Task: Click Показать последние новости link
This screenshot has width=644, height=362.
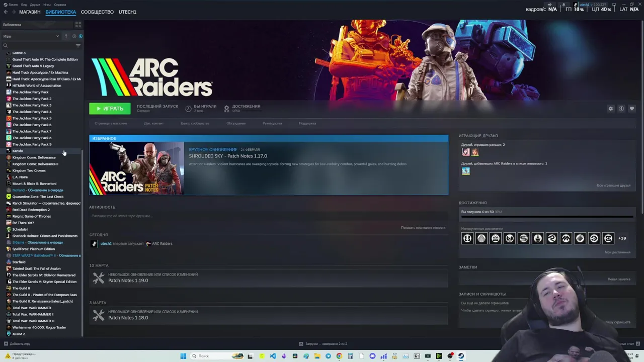Action: (423, 228)
